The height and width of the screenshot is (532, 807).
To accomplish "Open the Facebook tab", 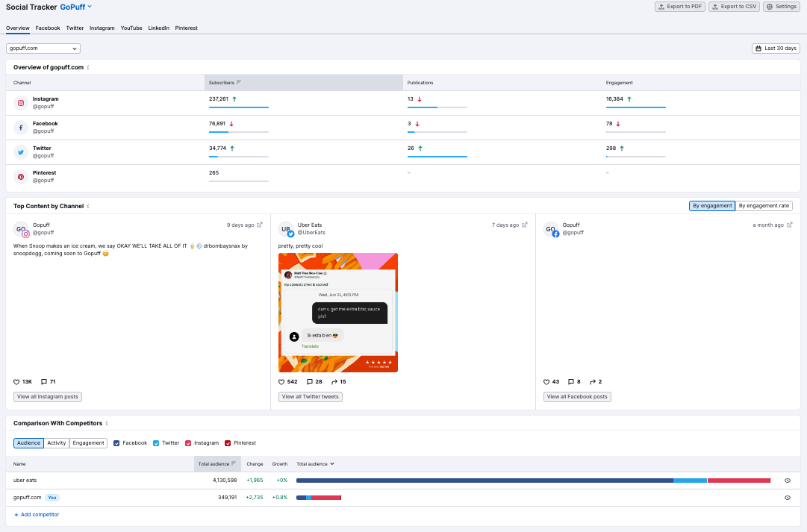I will point(48,28).
